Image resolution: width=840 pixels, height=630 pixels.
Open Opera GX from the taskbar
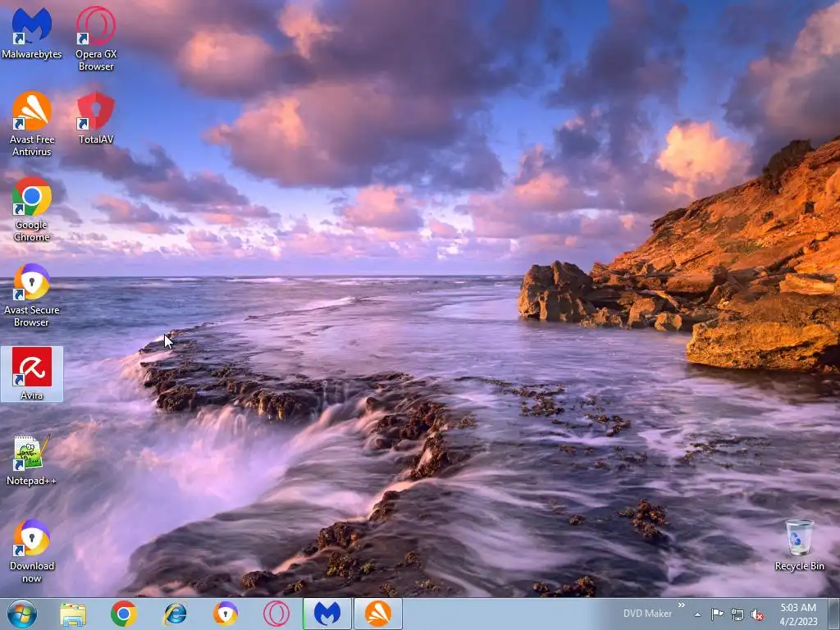coord(276,614)
